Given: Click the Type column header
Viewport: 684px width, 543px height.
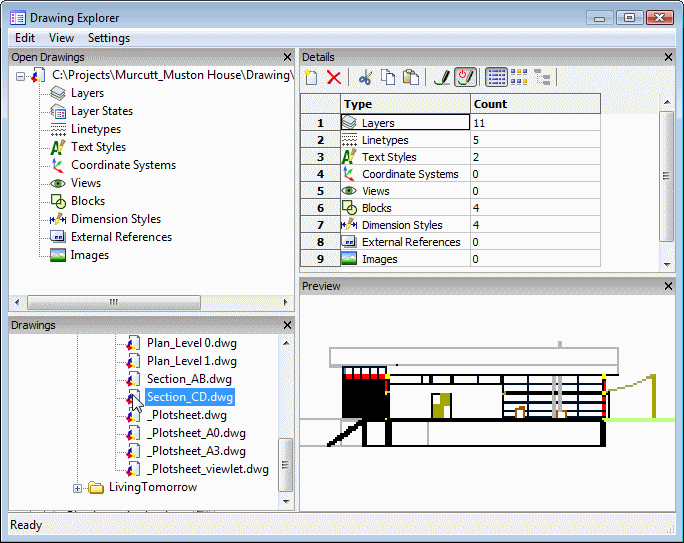Looking at the screenshot, I should (405, 104).
